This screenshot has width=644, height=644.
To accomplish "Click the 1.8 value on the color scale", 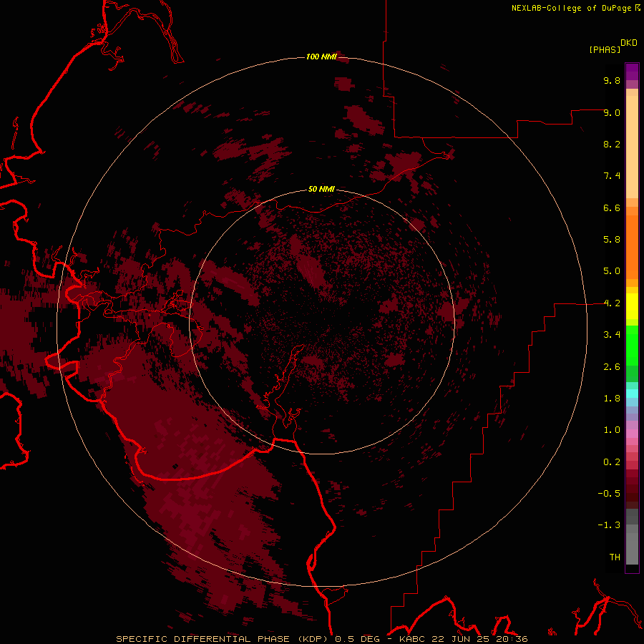I will point(612,399).
